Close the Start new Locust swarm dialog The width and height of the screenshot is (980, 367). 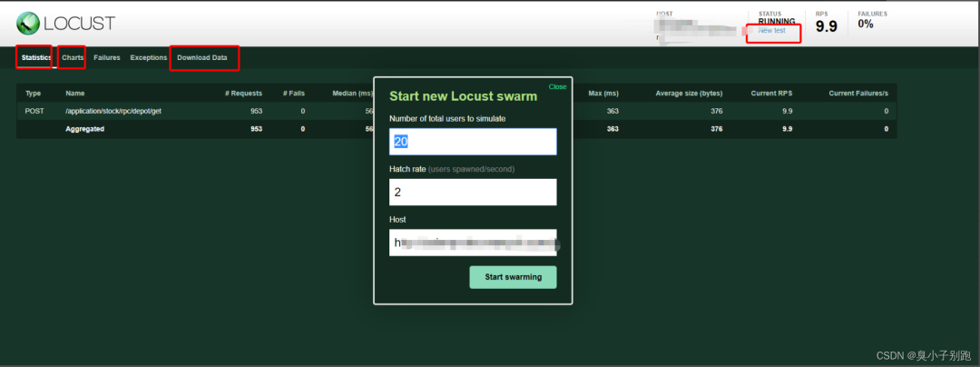pos(557,87)
